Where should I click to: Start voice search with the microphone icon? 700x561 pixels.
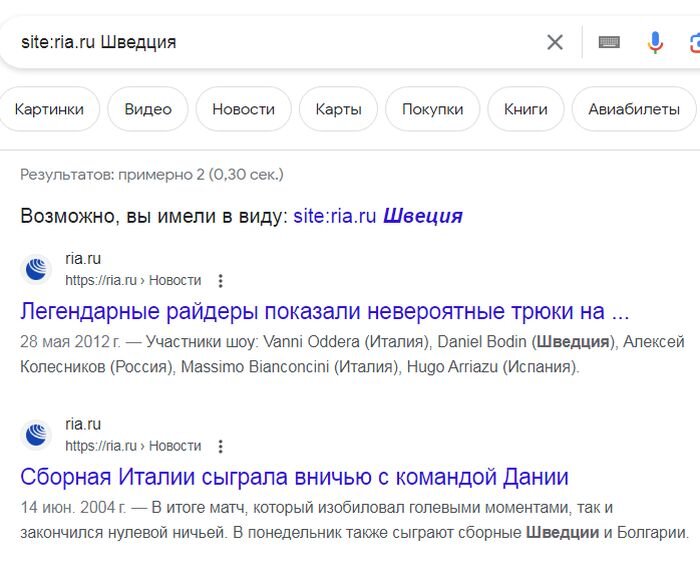tap(655, 43)
